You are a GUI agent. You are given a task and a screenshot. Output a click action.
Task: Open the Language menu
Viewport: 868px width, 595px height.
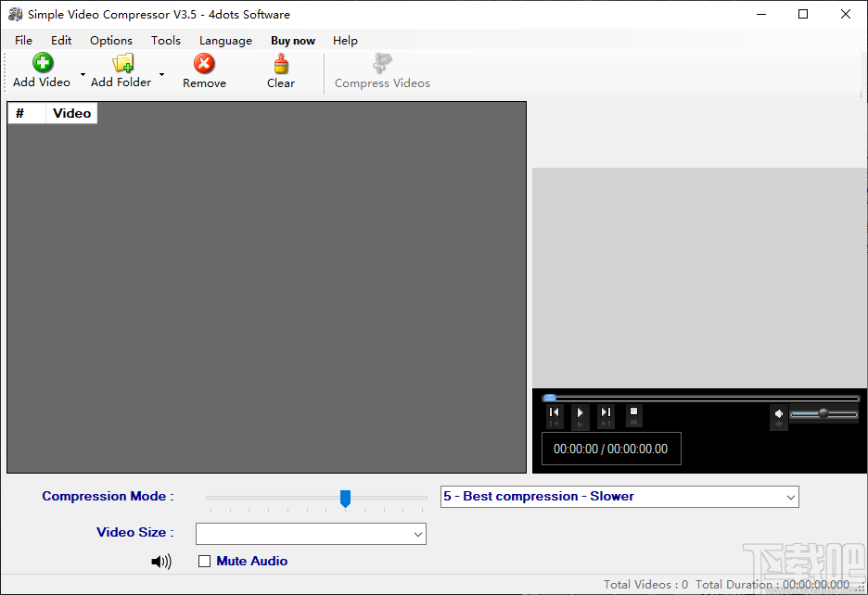point(225,40)
